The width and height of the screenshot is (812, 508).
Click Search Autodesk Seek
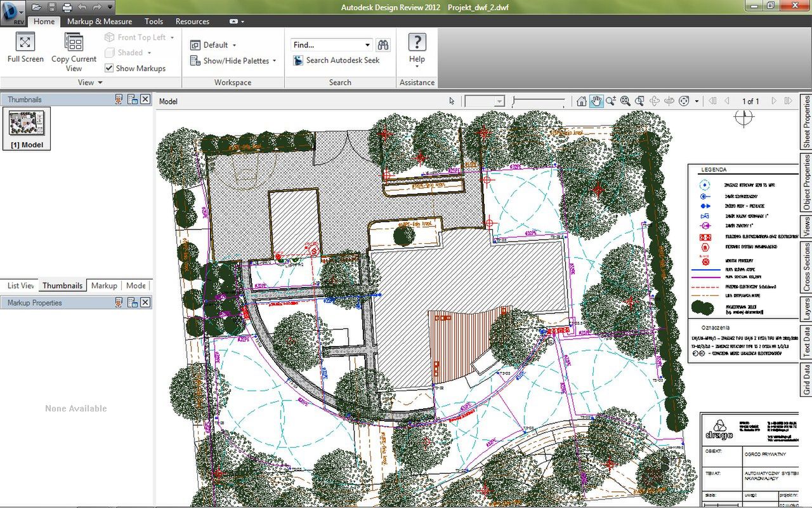click(336, 60)
